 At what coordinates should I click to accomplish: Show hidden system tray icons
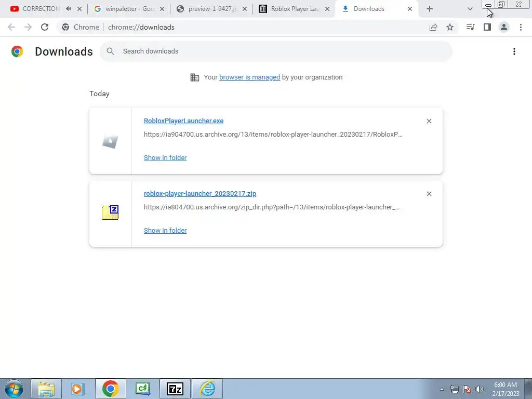coord(442,389)
